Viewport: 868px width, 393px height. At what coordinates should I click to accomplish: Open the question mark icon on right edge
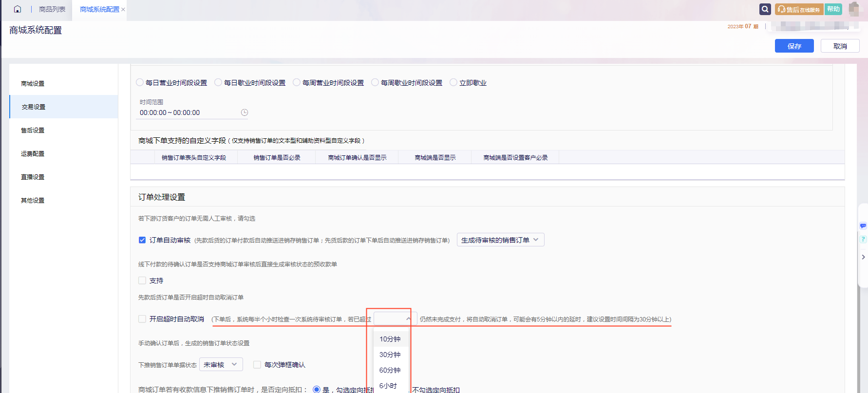[863, 239]
